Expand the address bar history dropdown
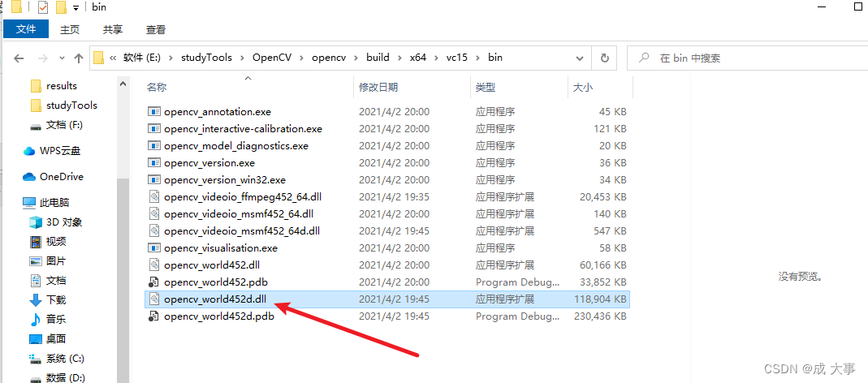This screenshot has height=383, width=868. (x=580, y=58)
